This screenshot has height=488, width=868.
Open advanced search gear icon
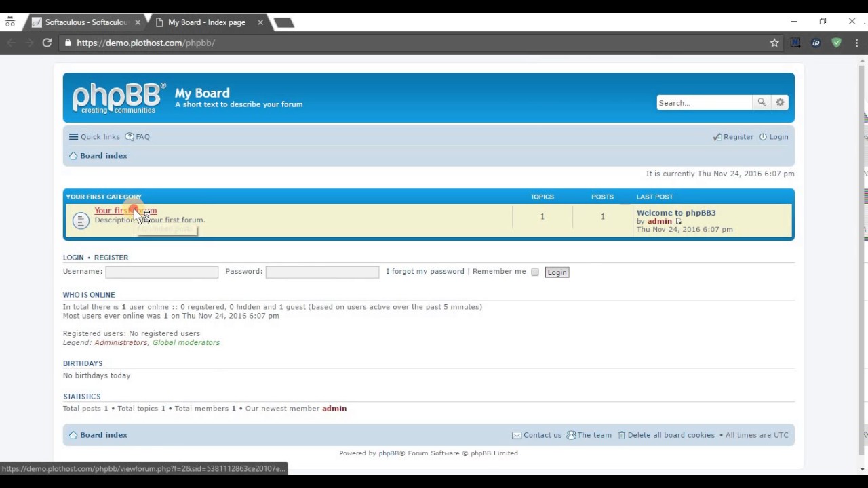[780, 102]
